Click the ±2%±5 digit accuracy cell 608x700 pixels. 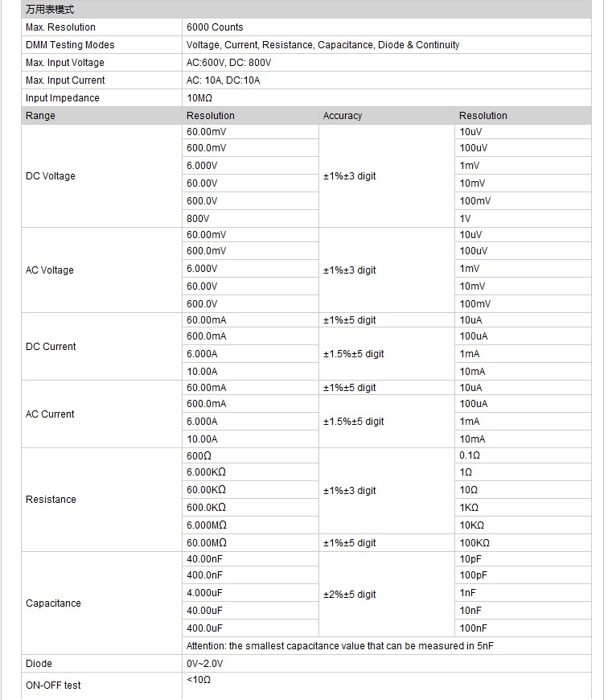pos(350,595)
